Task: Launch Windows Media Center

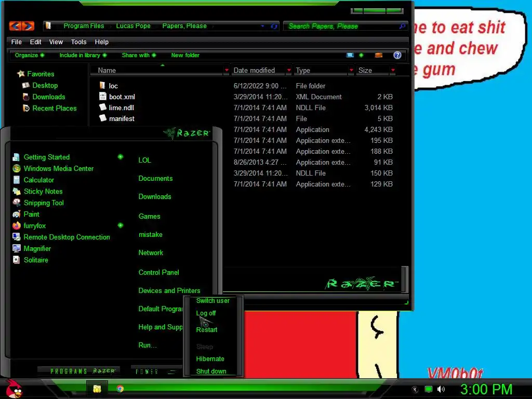Action: coord(58,169)
